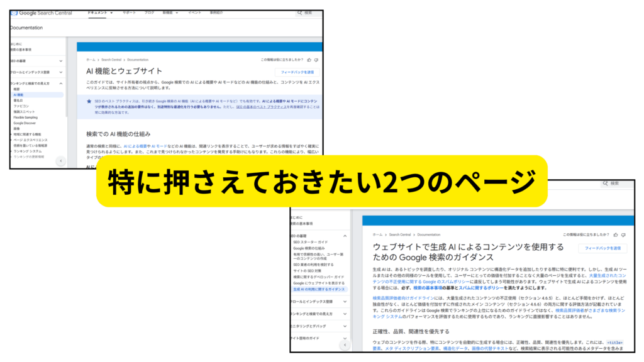Select the サポート menu item
Screen dimensions: 644x362
pos(130,13)
